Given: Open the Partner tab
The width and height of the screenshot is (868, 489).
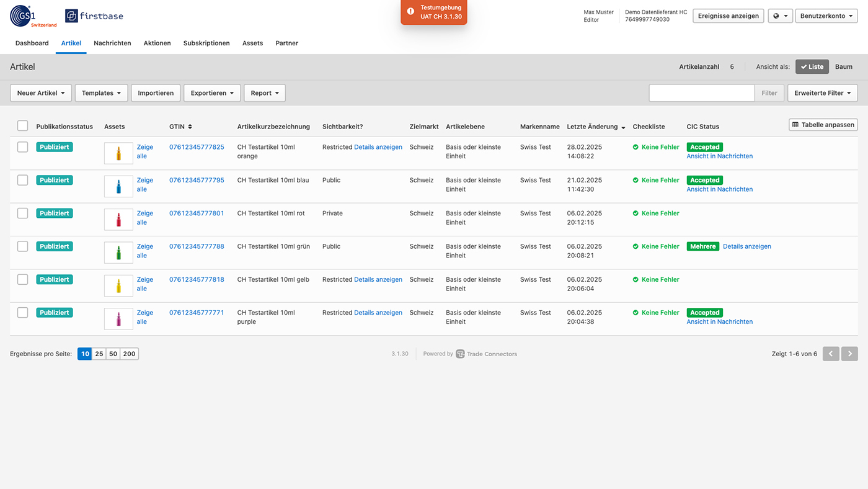Looking at the screenshot, I should (x=287, y=43).
